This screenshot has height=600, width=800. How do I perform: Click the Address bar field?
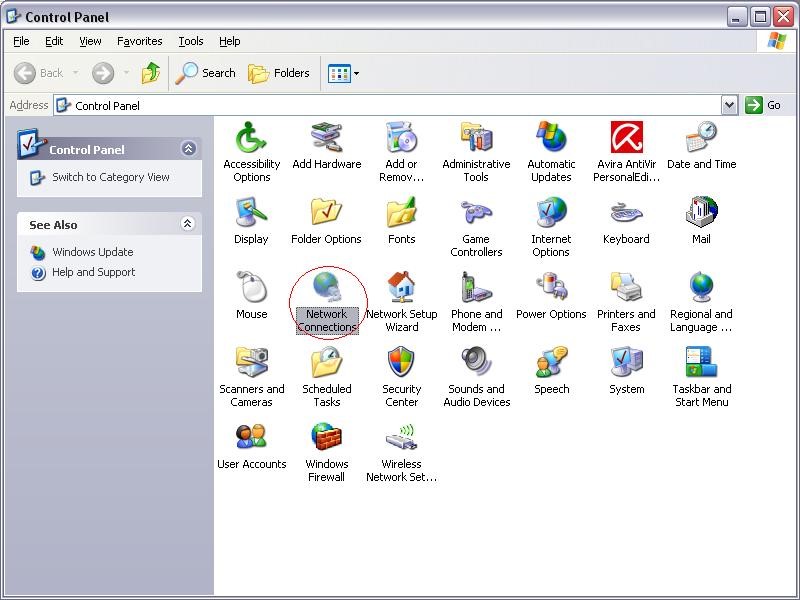point(390,105)
